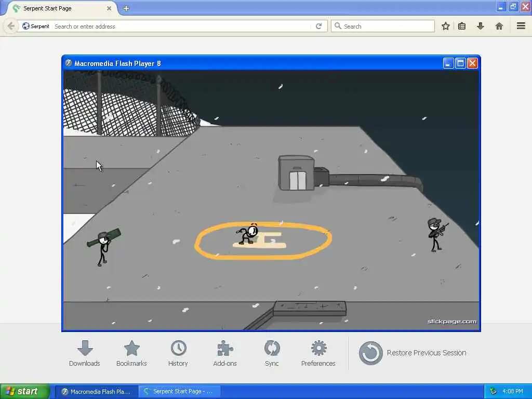Screen dimensions: 532x399
Task: Click into the Search box
Action: pyautogui.click(x=383, y=26)
